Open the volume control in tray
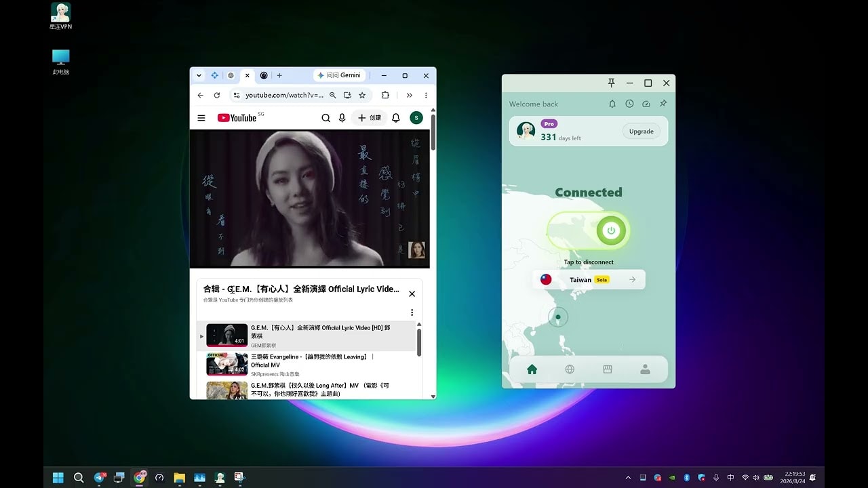The image size is (868, 488). pyautogui.click(x=756, y=477)
